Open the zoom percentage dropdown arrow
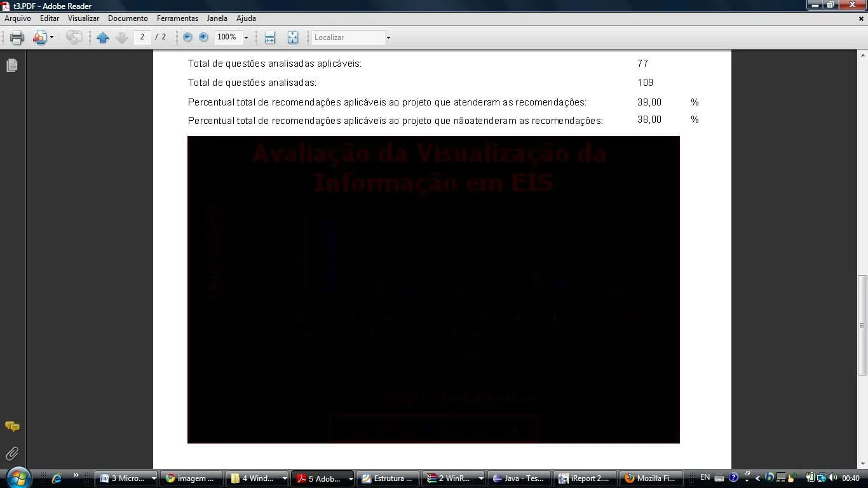Image resolution: width=868 pixels, height=488 pixels. [246, 37]
